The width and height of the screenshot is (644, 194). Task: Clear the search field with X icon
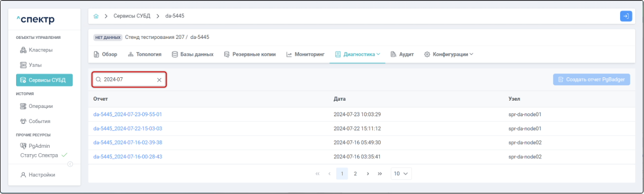point(159,79)
